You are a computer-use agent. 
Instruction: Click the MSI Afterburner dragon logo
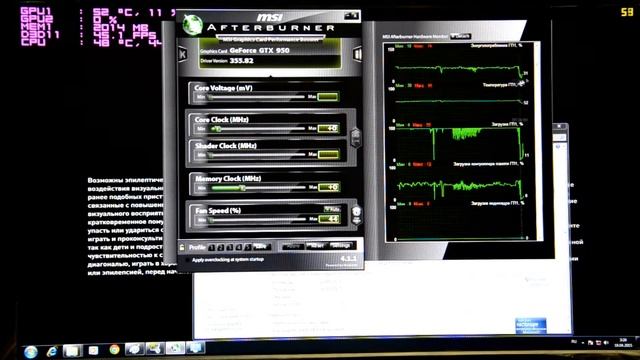coord(192,25)
